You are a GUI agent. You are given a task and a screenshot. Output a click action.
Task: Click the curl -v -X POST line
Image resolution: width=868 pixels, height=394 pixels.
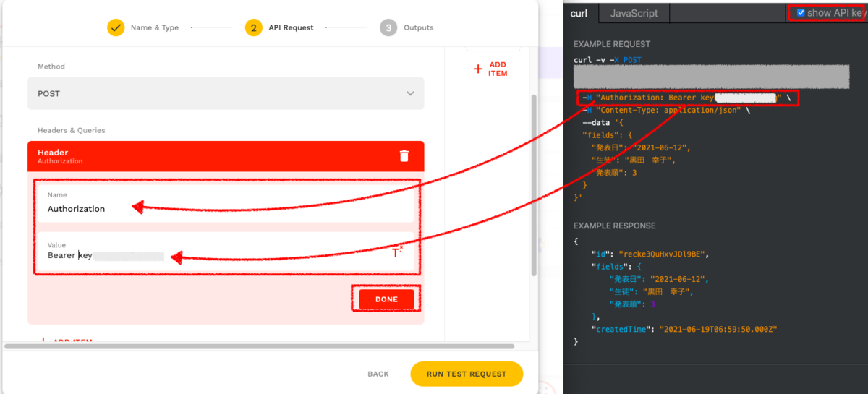coord(608,60)
